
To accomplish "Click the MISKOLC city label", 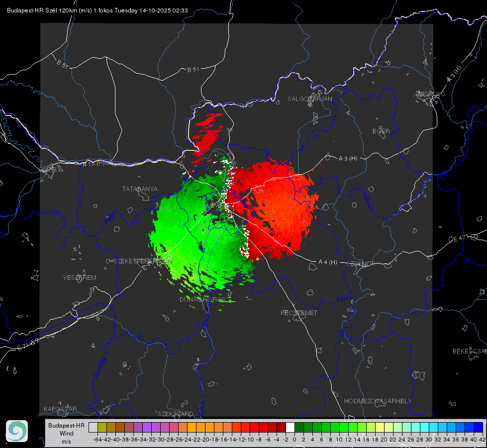I will pos(431,94).
